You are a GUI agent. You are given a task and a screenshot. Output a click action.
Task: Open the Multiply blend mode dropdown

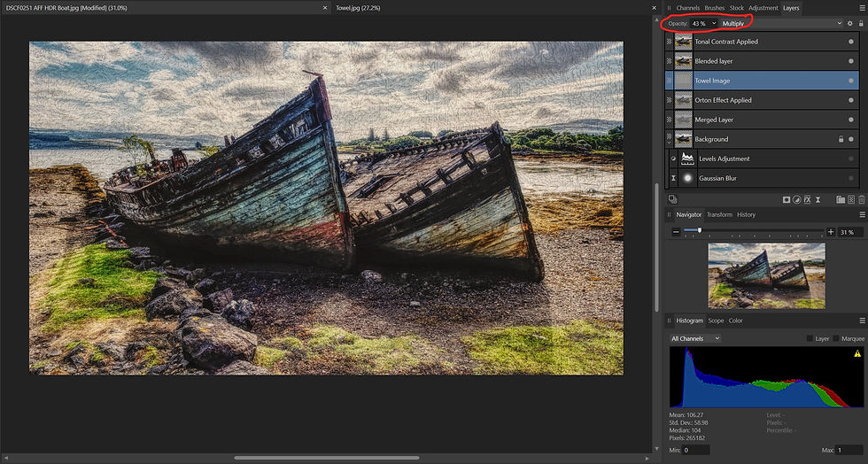click(x=781, y=23)
